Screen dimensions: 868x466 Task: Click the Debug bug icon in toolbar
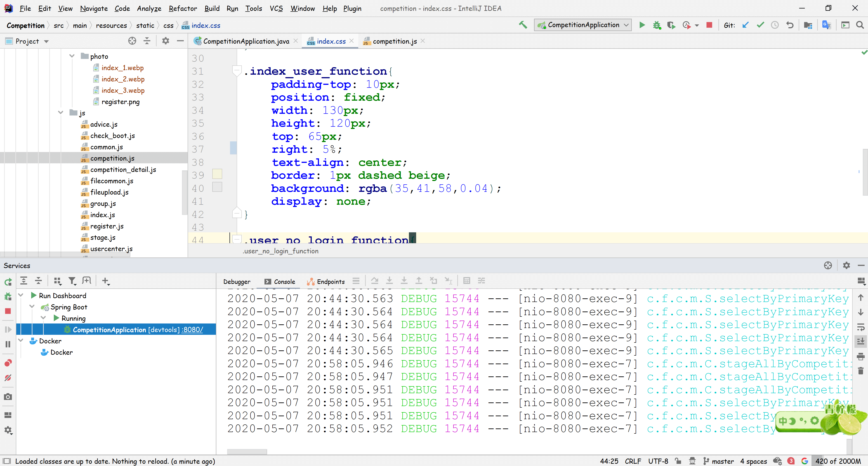(656, 25)
